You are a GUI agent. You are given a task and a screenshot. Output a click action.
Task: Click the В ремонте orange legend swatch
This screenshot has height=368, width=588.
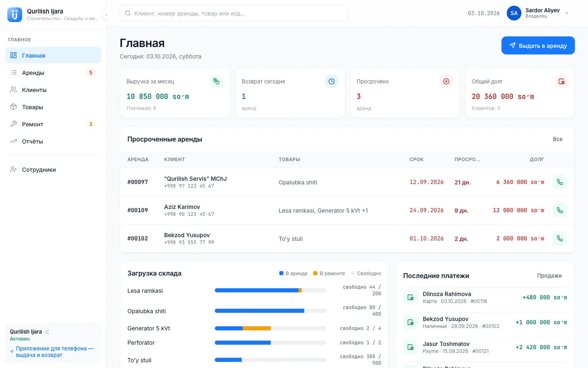pos(315,273)
